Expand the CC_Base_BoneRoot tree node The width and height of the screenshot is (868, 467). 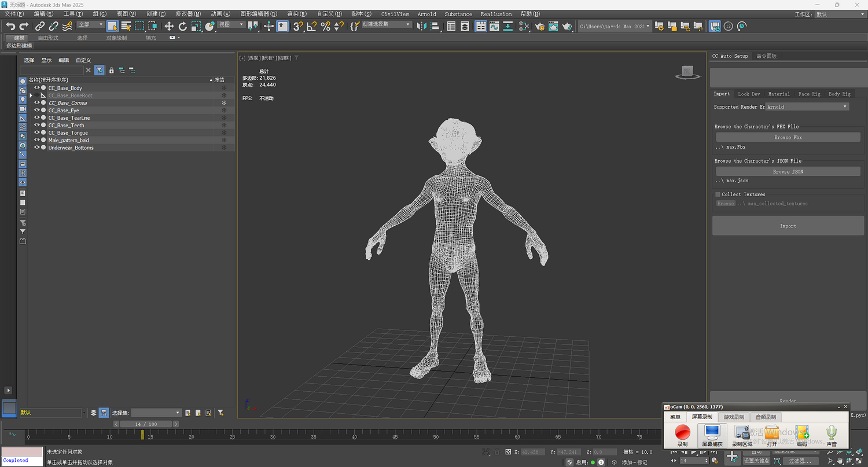[x=31, y=95]
